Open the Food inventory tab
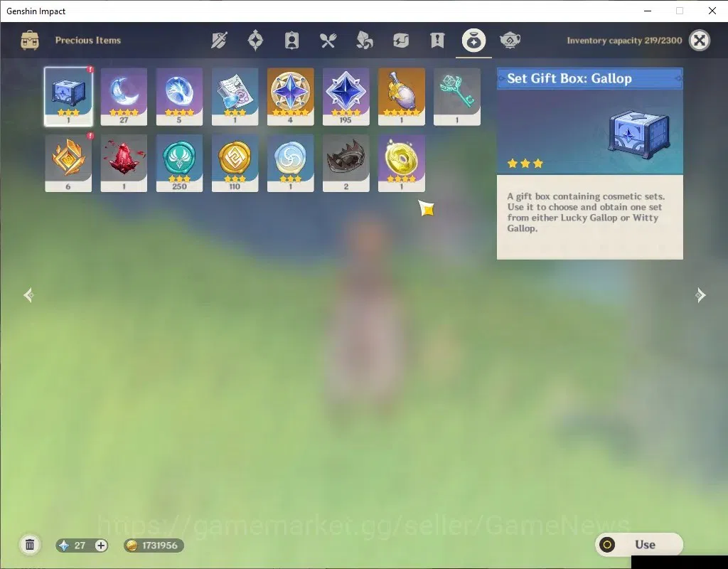Screen dimensions: 728x569 coord(328,41)
